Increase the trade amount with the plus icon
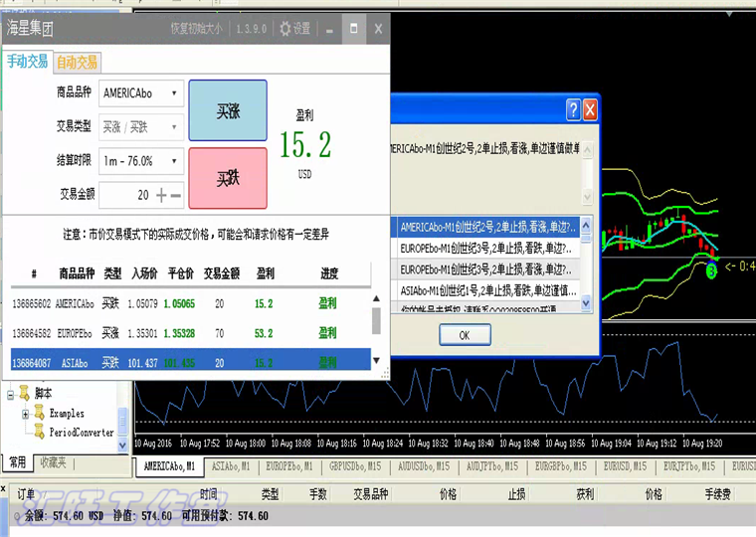The height and width of the screenshot is (537, 756). tap(161, 195)
